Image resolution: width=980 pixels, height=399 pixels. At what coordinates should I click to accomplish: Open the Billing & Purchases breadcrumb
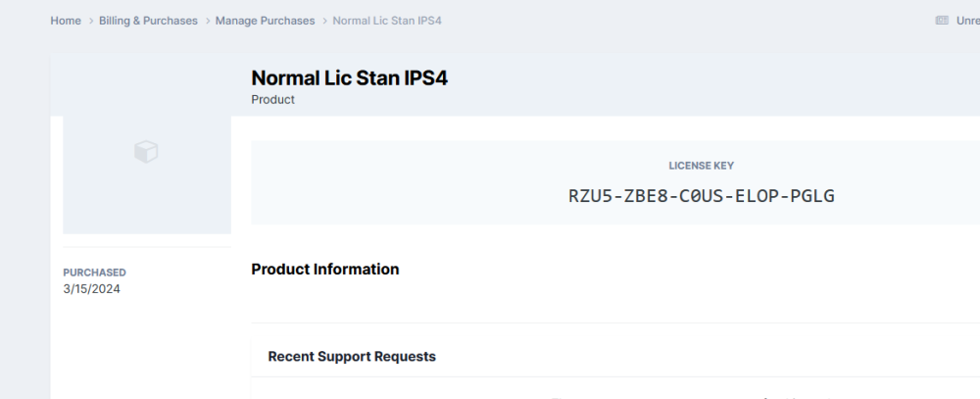pos(148,21)
